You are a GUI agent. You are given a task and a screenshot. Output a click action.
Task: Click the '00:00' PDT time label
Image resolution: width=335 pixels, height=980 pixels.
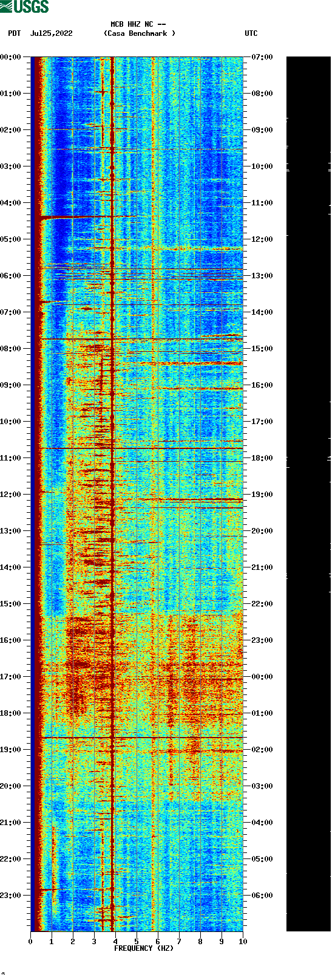coord(11,57)
